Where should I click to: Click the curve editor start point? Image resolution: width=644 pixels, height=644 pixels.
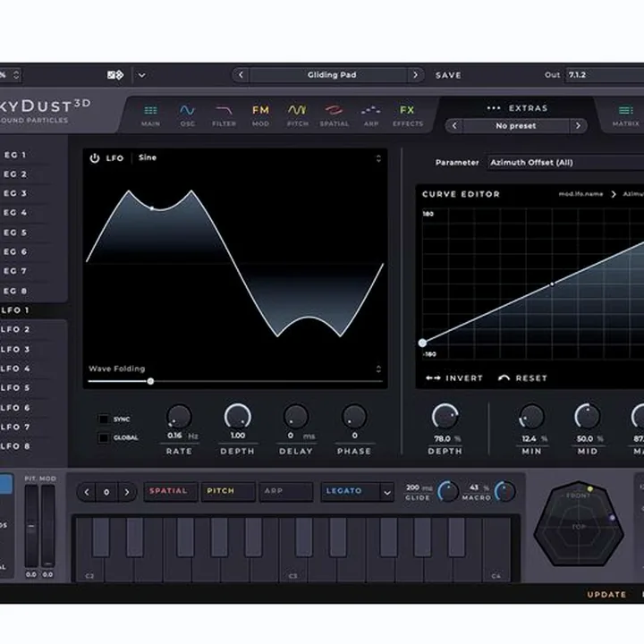pyautogui.click(x=422, y=343)
